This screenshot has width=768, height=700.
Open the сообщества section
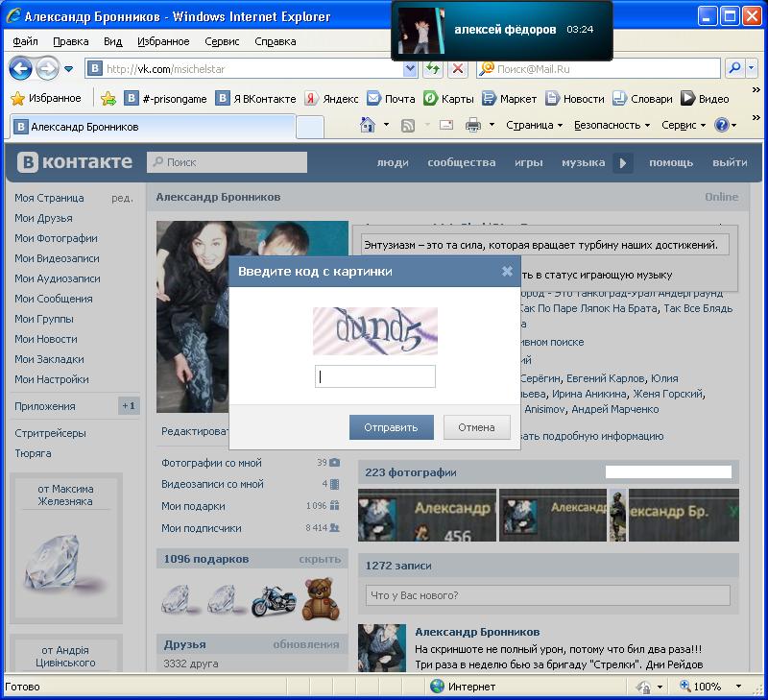click(462, 162)
